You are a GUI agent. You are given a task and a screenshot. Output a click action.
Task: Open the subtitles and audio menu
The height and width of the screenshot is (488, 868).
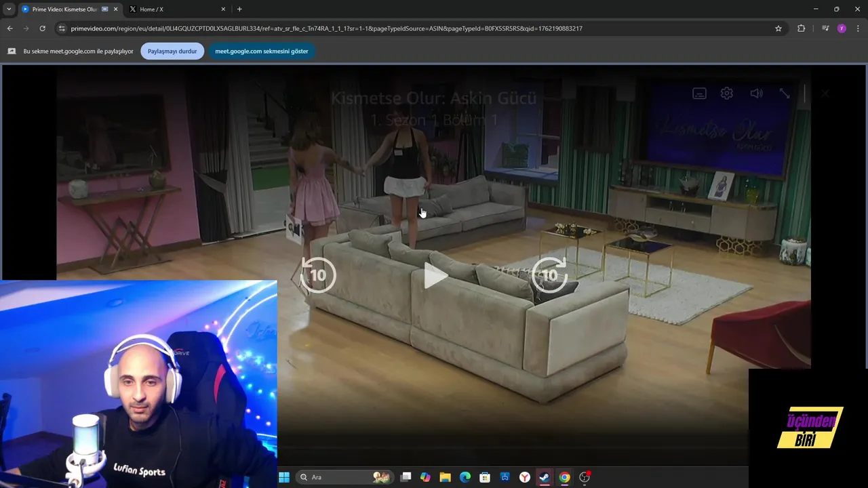(x=699, y=94)
